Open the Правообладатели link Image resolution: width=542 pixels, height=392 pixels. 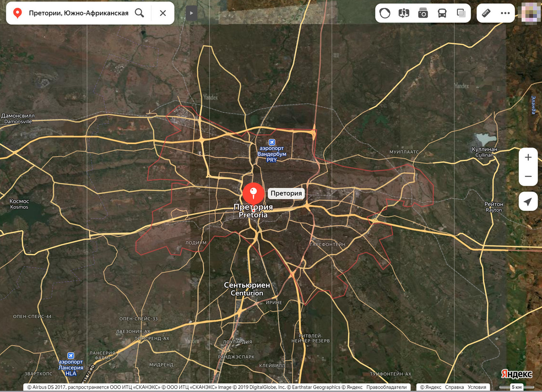(x=386, y=387)
